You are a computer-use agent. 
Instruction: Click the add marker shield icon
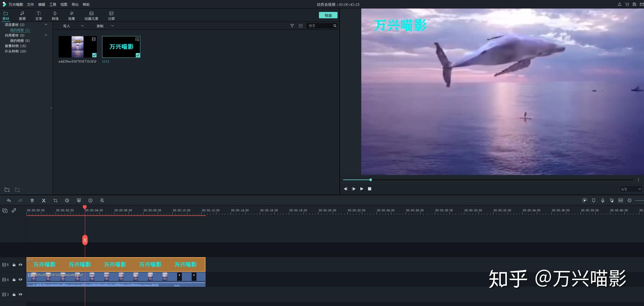tap(594, 200)
